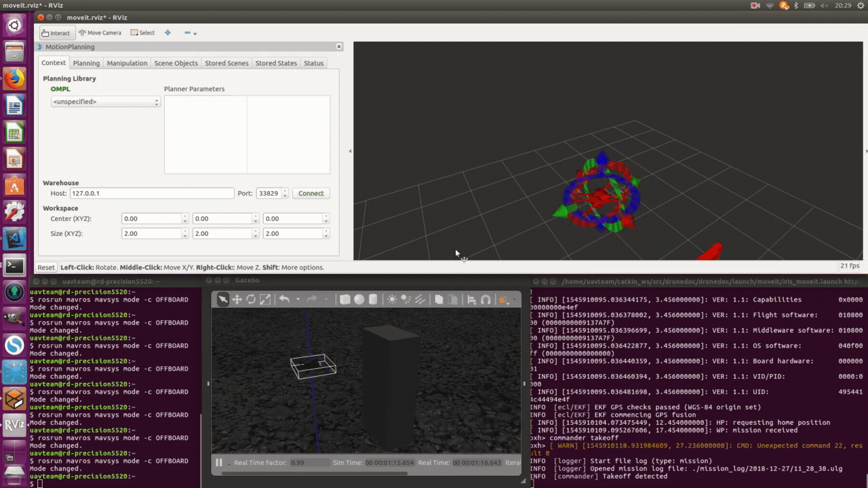Open the Manipulation tab

pyautogui.click(x=127, y=63)
